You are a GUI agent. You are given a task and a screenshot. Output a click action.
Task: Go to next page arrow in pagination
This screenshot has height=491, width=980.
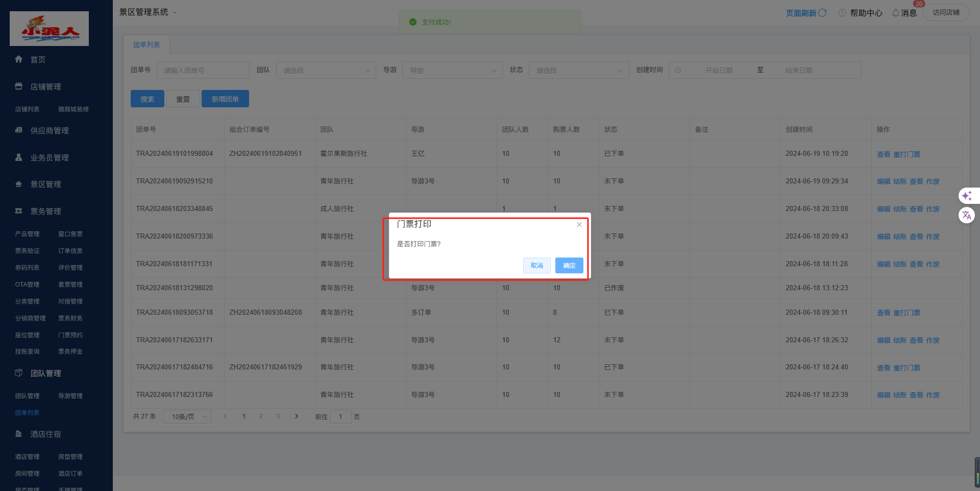click(x=297, y=416)
